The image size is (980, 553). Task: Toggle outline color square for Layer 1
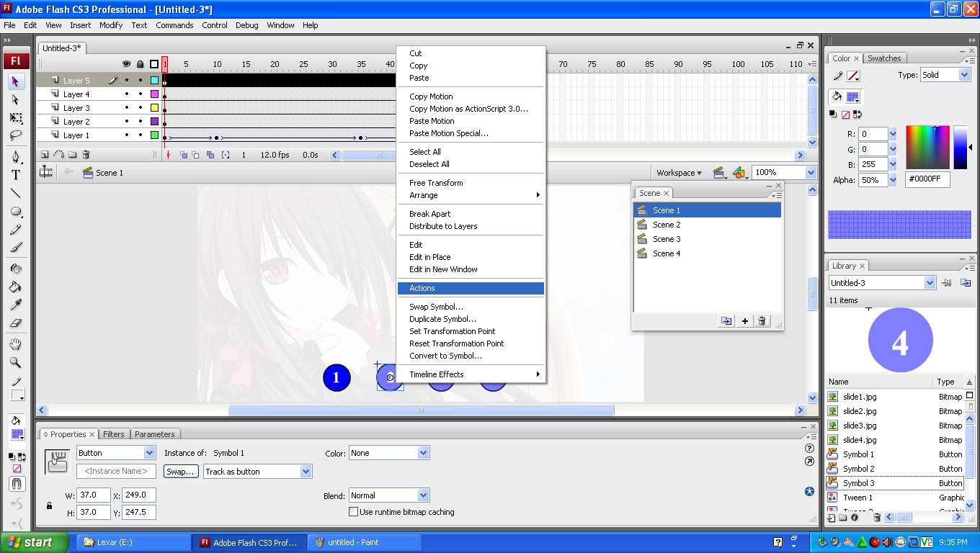[x=154, y=135]
